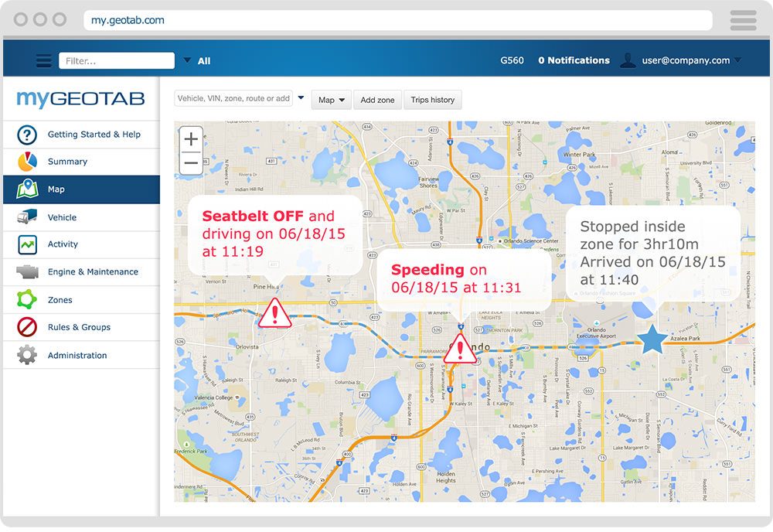773x532 pixels.
Task: Click the seatbelt warning triangle near Orlovista
Action: pyautogui.click(x=275, y=314)
